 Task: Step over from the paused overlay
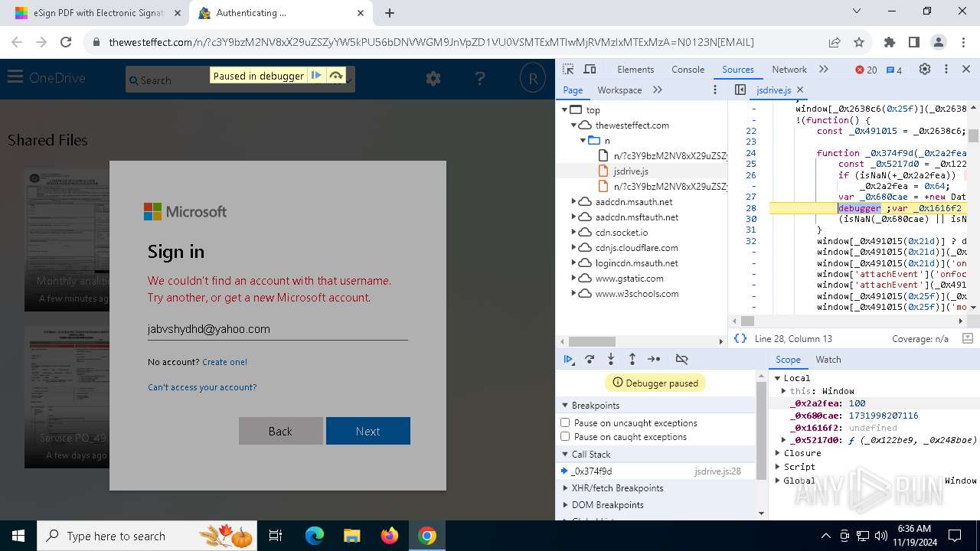click(336, 76)
